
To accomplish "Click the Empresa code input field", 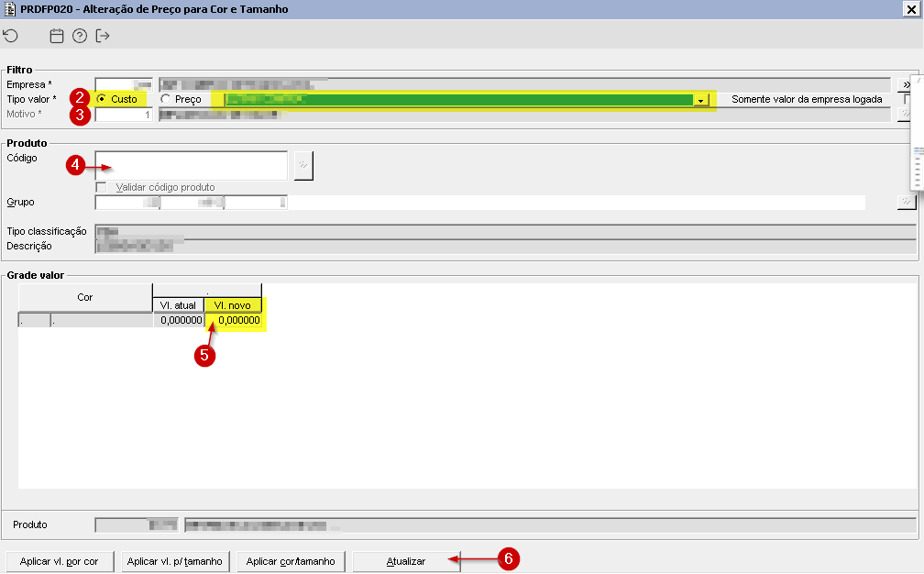I will click(x=124, y=85).
